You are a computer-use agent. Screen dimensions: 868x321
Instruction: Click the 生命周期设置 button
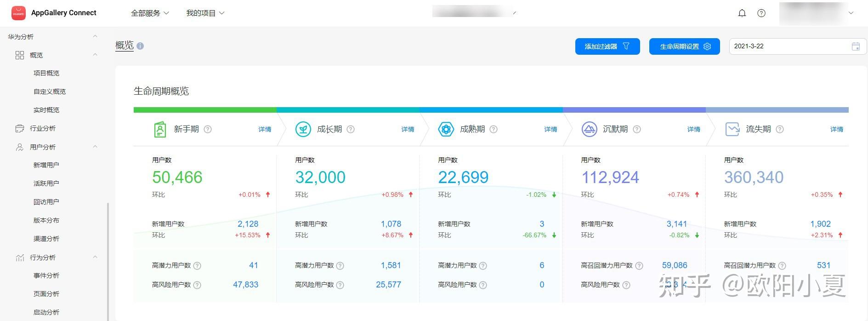[685, 46]
